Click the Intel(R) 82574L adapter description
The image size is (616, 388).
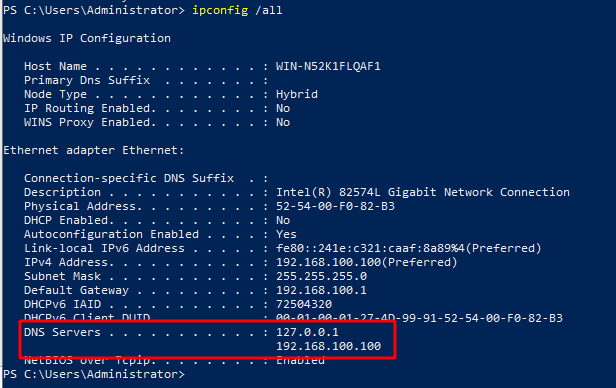pos(423,192)
